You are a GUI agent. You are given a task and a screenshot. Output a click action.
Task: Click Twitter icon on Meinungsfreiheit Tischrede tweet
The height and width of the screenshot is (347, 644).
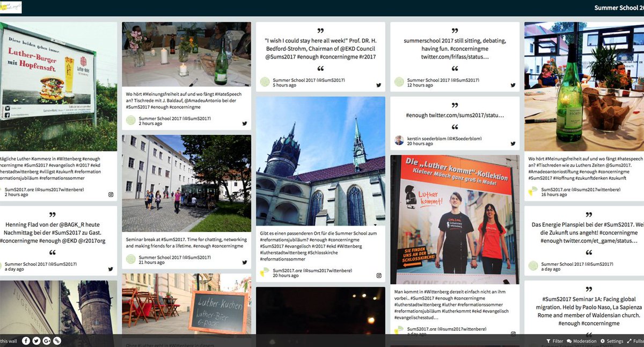tap(245, 123)
